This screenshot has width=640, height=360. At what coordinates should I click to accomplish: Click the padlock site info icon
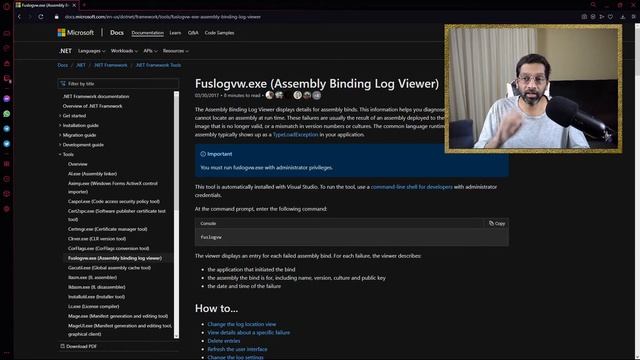(x=57, y=17)
